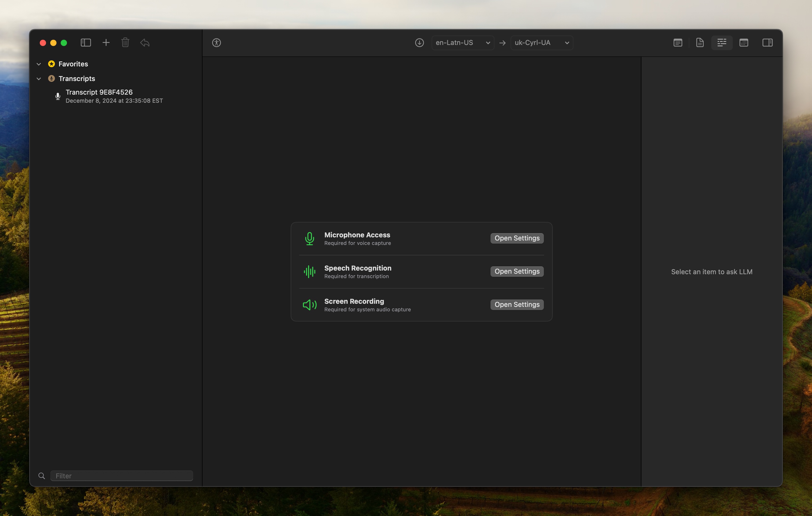Select the highlighted aligned-text view icon
The image size is (812, 516).
click(722, 42)
